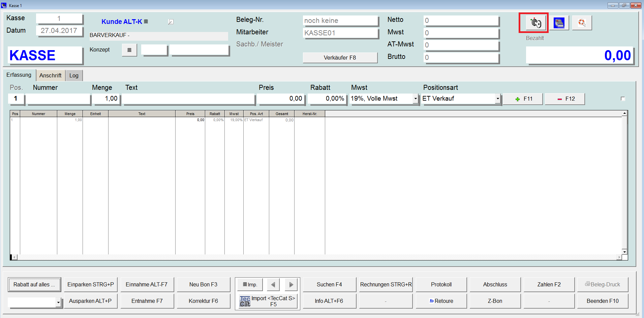Image resolution: width=644 pixels, height=318 pixels.
Task: Click Suchen F4 button
Action: [x=329, y=285]
